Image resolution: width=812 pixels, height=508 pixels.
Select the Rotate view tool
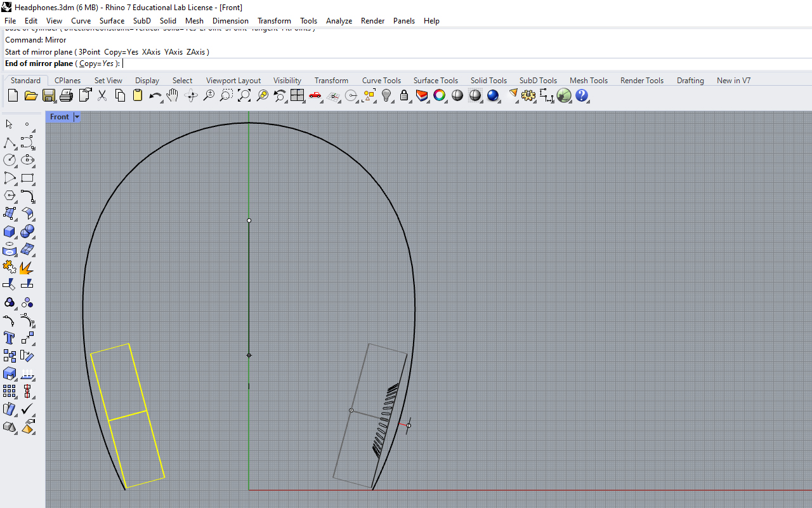click(191, 96)
